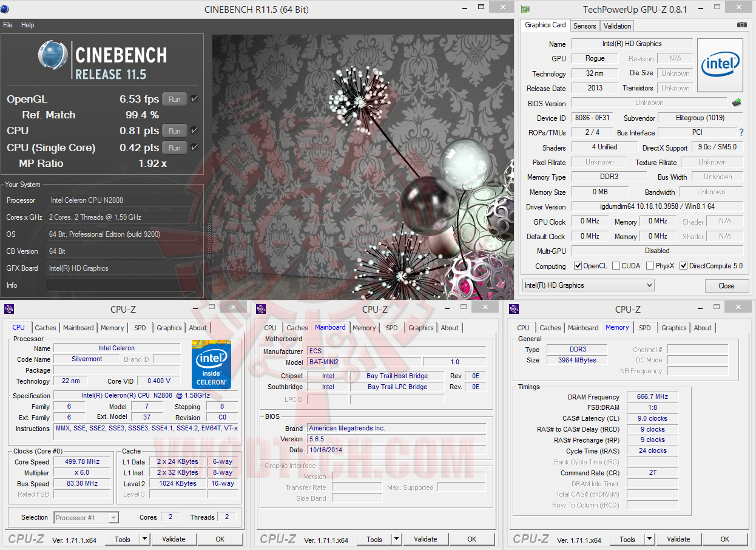Run the CPU (Single Core) benchmark
756x550 pixels.
[175, 148]
